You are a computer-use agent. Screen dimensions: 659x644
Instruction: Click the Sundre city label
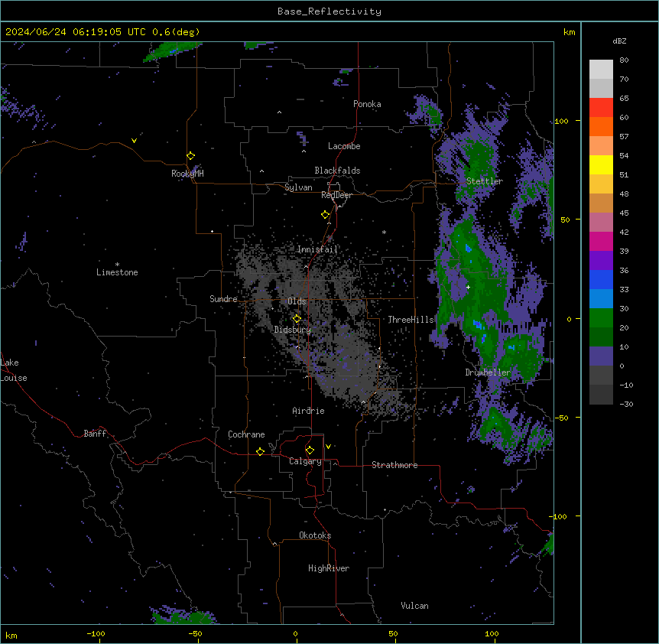[x=223, y=299]
